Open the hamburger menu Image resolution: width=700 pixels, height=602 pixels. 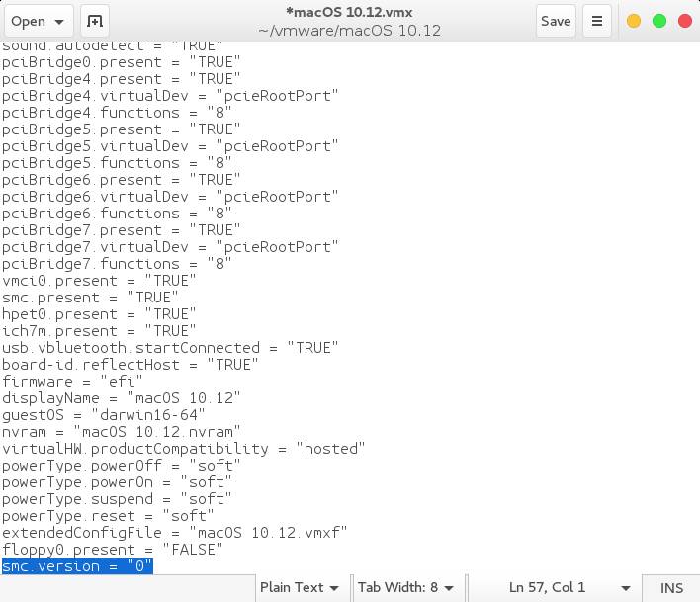597,21
